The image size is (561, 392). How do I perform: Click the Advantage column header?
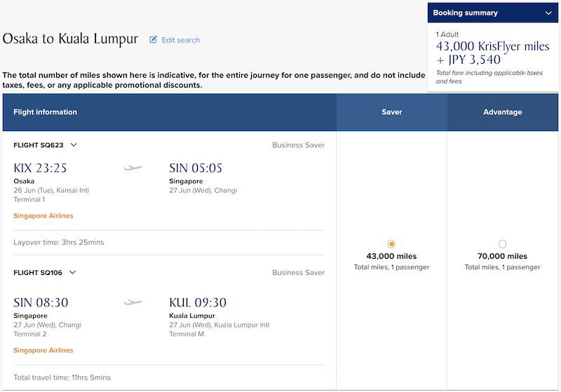pyautogui.click(x=502, y=112)
